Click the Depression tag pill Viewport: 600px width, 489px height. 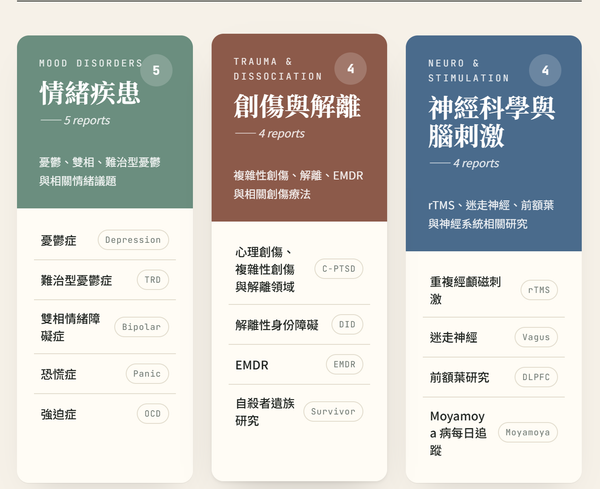pos(133,240)
